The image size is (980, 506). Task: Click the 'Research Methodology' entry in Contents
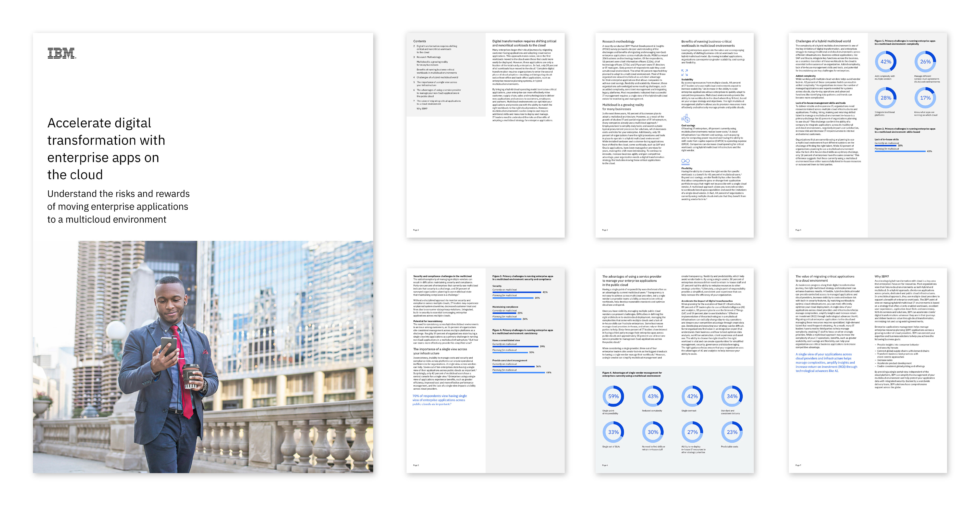pyautogui.click(x=428, y=57)
